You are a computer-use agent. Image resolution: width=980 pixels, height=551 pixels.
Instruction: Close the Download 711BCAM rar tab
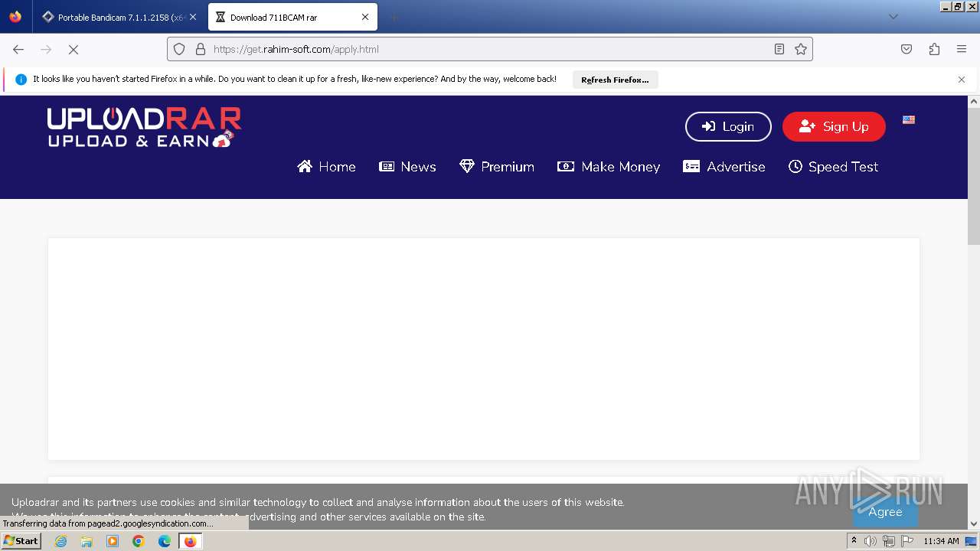pyautogui.click(x=365, y=17)
